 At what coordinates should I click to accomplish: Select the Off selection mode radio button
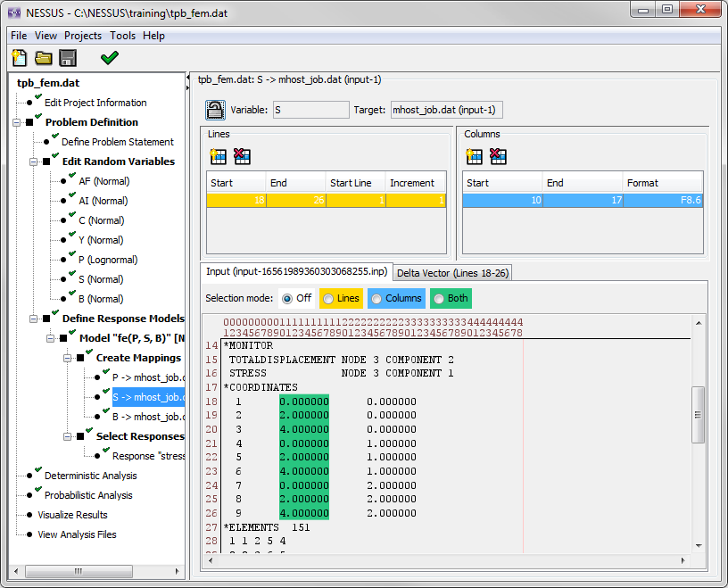coord(287,298)
